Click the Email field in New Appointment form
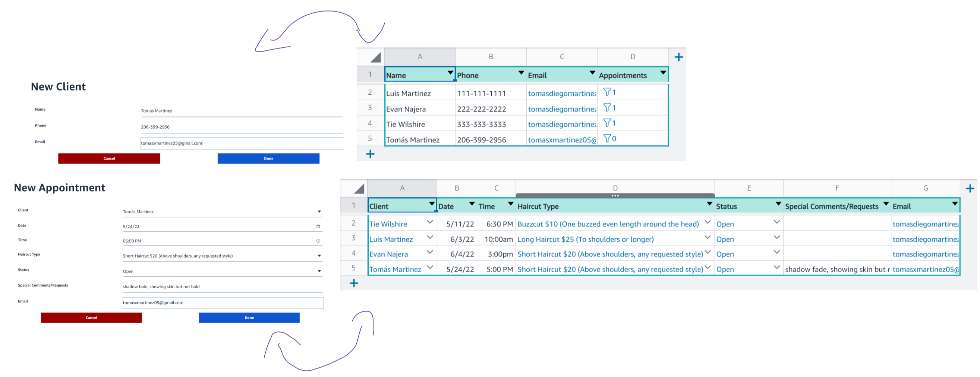The height and width of the screenshot is (377, 980). coord(223,303)
